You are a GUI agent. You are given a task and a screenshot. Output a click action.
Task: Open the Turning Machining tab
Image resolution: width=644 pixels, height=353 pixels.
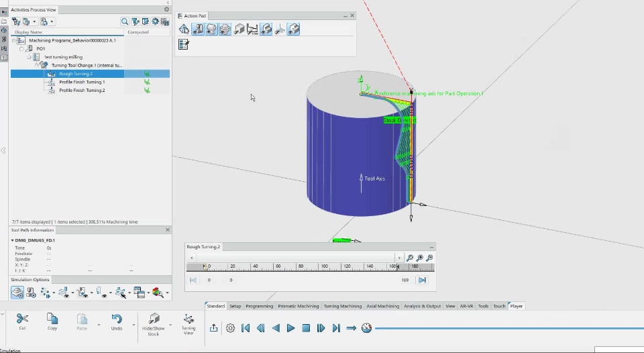[342, 306]
